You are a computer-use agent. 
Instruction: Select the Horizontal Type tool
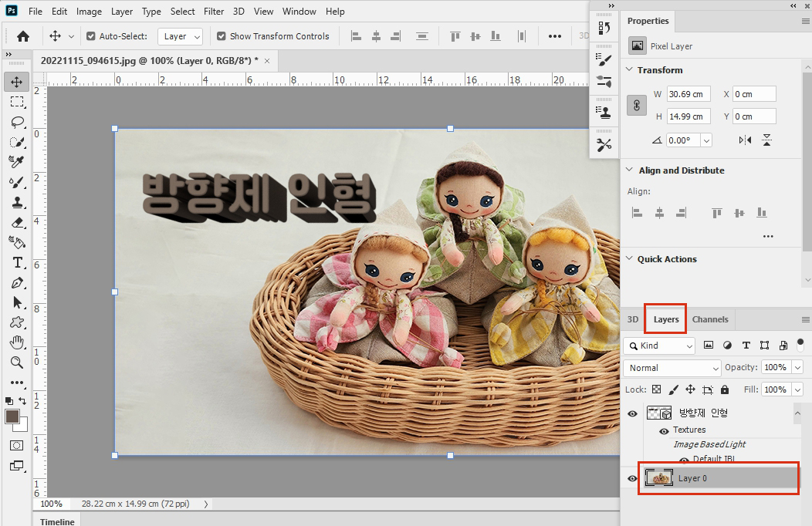click(17, 263)
